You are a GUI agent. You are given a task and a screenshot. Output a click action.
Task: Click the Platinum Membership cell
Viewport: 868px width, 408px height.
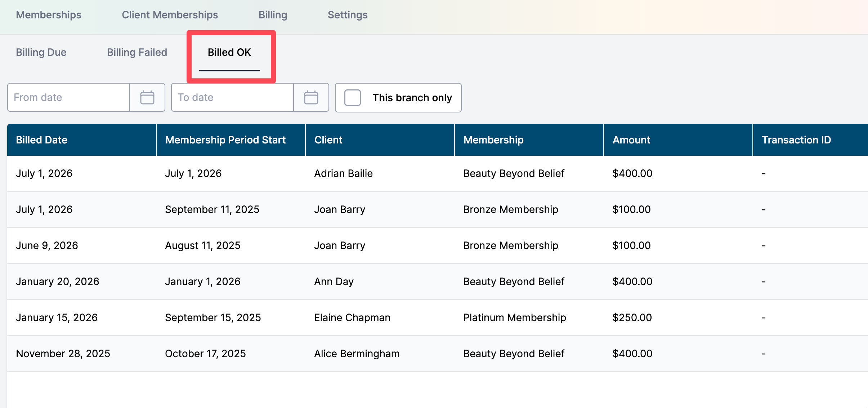click(x=515, y=318)
